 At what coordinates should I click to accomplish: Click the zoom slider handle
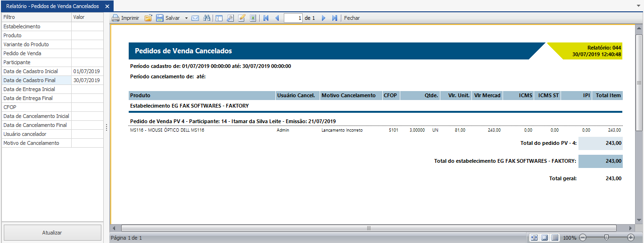point(606,237)
